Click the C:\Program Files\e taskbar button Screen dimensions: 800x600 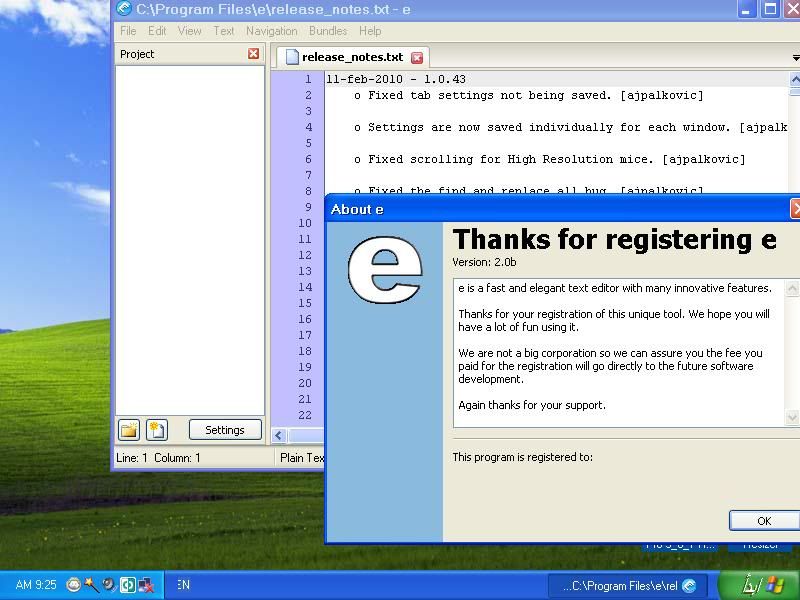tap(629, 585)
